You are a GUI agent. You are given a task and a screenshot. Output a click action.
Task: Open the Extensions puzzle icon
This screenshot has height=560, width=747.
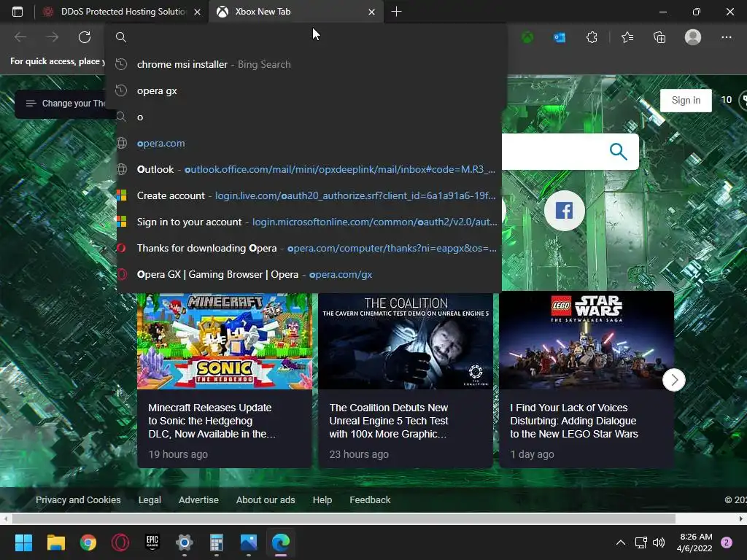pos(592,37)
